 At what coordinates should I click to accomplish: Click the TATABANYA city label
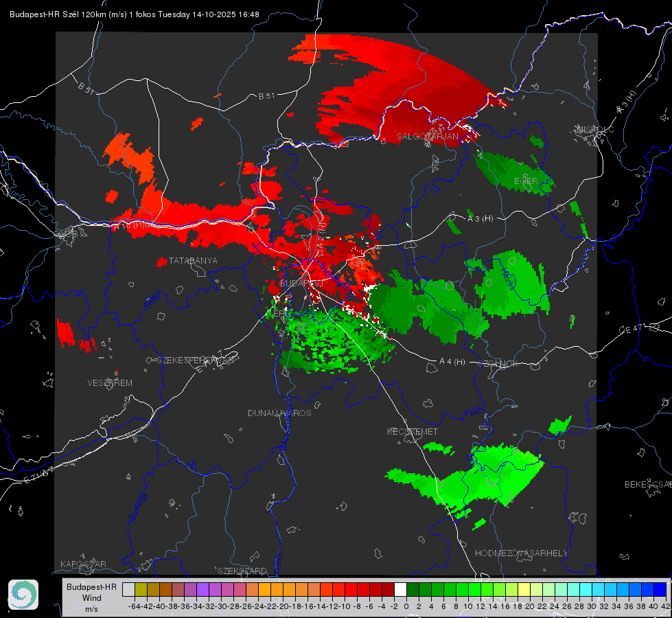point(193,261)
